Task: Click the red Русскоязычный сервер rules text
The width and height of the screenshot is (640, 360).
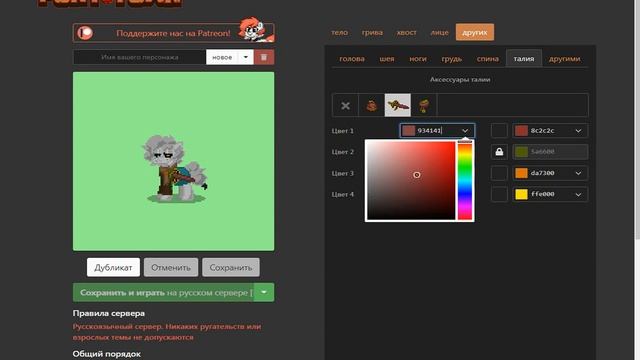Action: [167, 332]
